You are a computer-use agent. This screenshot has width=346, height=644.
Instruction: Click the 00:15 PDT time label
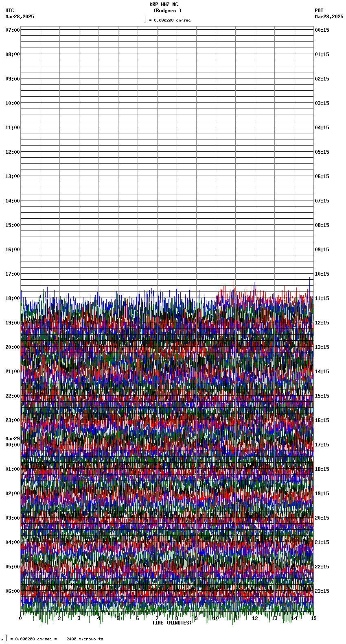coord(322,30)
